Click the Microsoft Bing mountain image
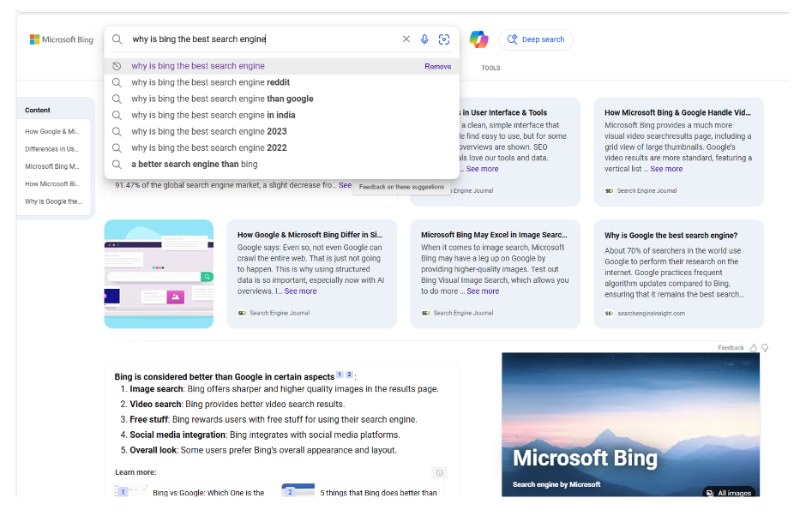 click(x=630, y=424)
